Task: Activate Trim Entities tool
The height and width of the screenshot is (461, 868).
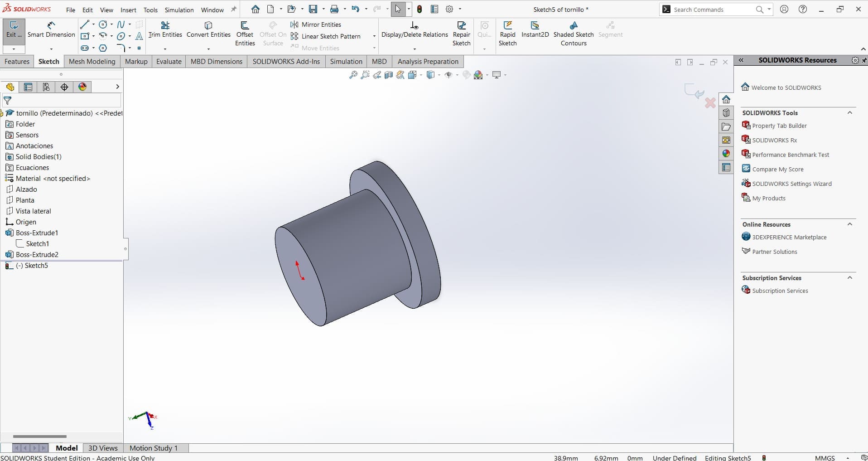Action: (165, 30)
